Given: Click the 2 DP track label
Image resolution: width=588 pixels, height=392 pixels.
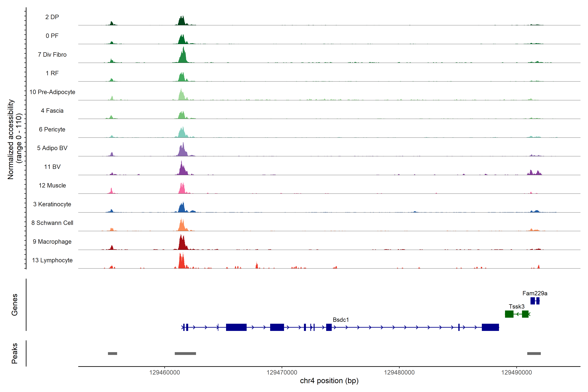Looking at the screenshot, I should pyautogui.click(x=52, y=17).
